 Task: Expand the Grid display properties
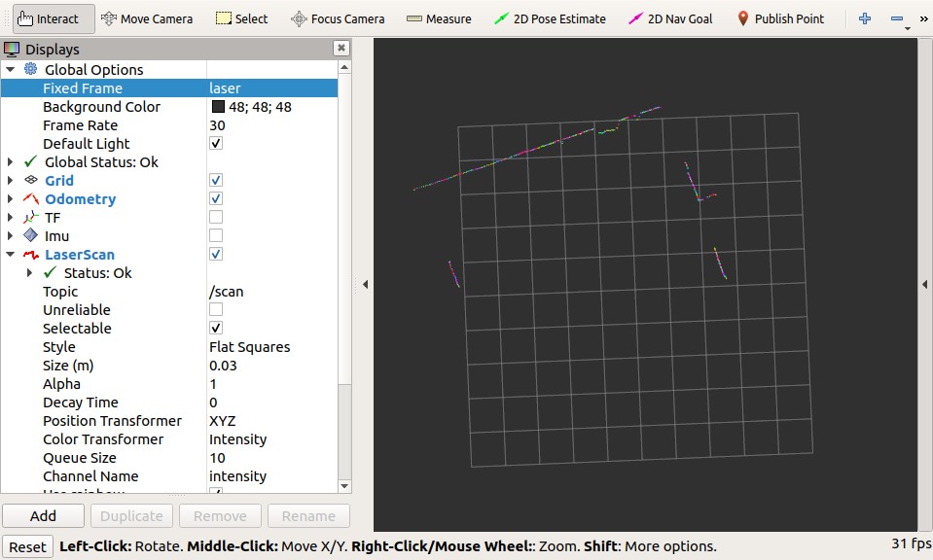pos(10,180)
